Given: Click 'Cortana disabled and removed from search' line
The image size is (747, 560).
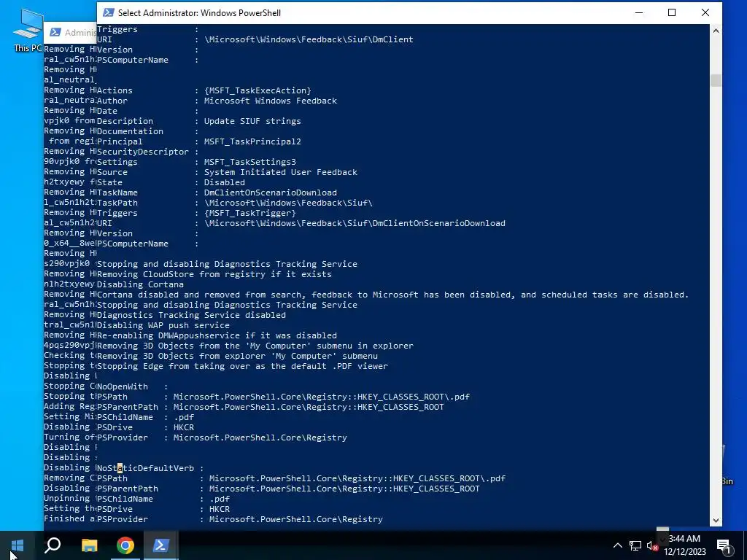Looking at the screenshot, I should (x=392, y=295).
